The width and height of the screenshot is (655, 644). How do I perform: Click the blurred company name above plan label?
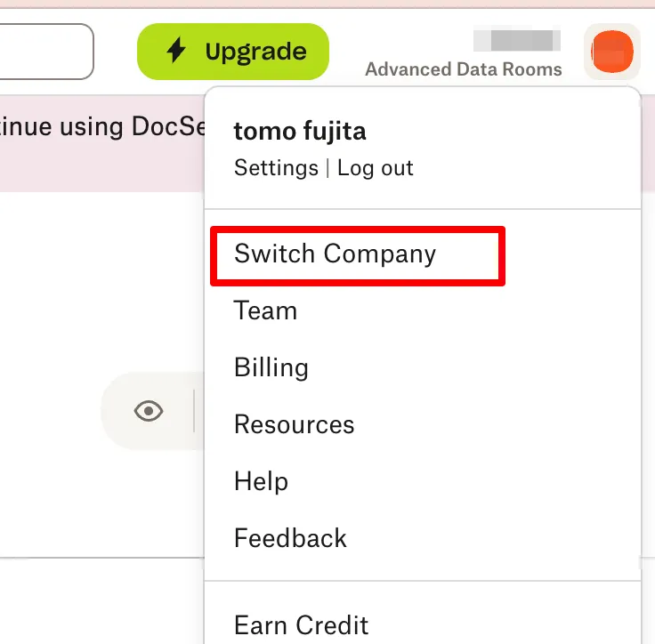coord(517,40)
